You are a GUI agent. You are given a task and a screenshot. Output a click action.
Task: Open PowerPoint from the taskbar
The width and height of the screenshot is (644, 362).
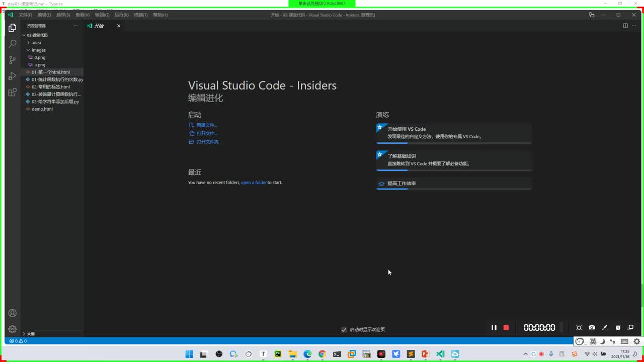[425, 354]
